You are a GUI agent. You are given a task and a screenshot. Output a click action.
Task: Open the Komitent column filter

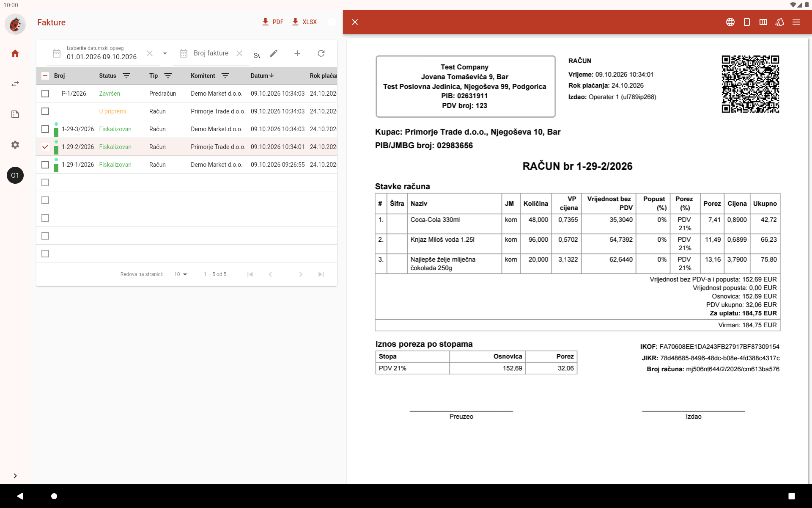225,76
